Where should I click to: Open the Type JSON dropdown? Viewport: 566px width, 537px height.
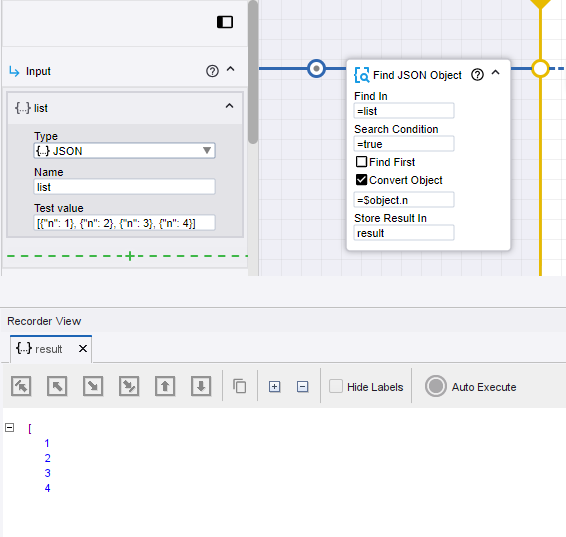coord(125,151)
